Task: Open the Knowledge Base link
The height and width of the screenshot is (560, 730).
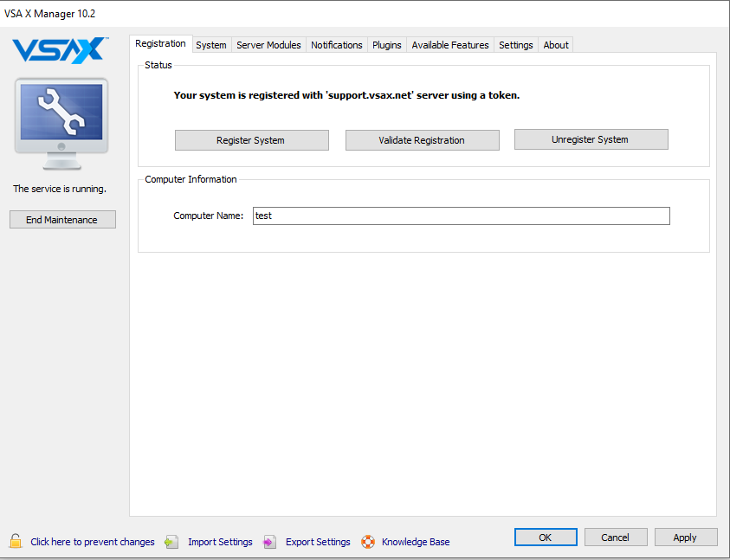Action: [416, 542]
